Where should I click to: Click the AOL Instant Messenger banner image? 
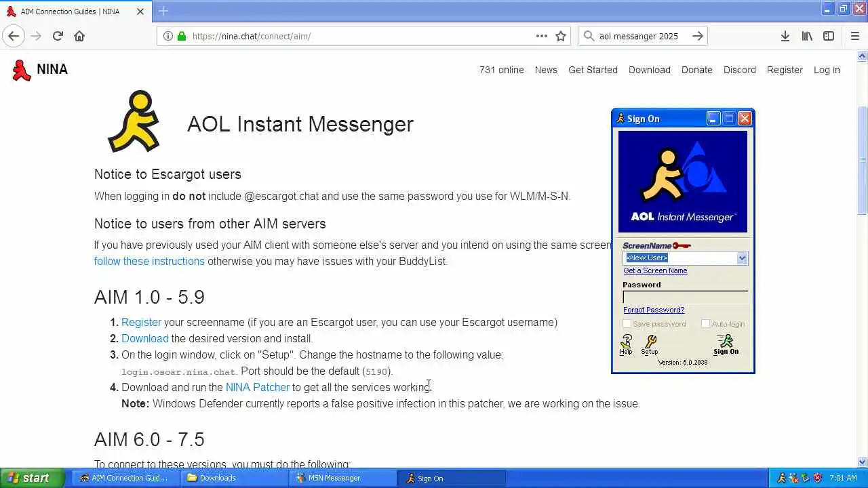point(683,182)
